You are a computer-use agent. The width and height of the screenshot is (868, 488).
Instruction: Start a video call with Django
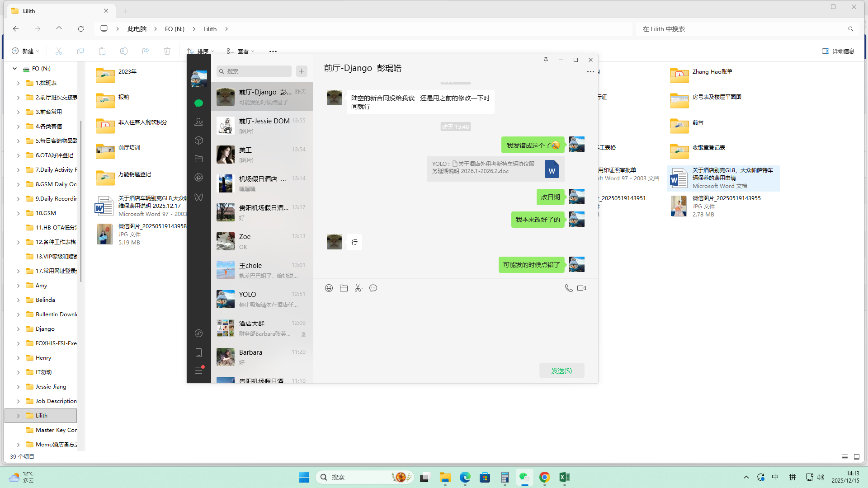coord(582,288)
